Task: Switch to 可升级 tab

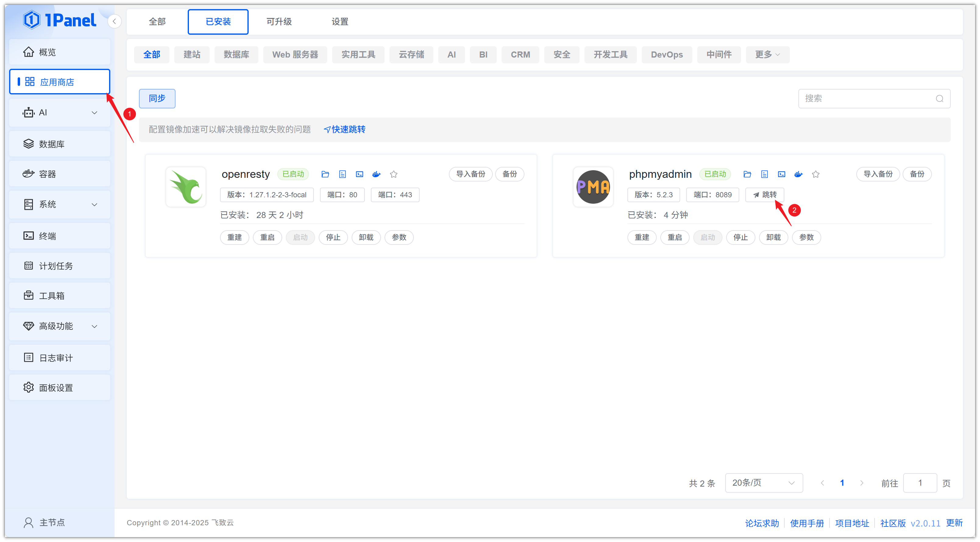Action: (x=279, y=22)
